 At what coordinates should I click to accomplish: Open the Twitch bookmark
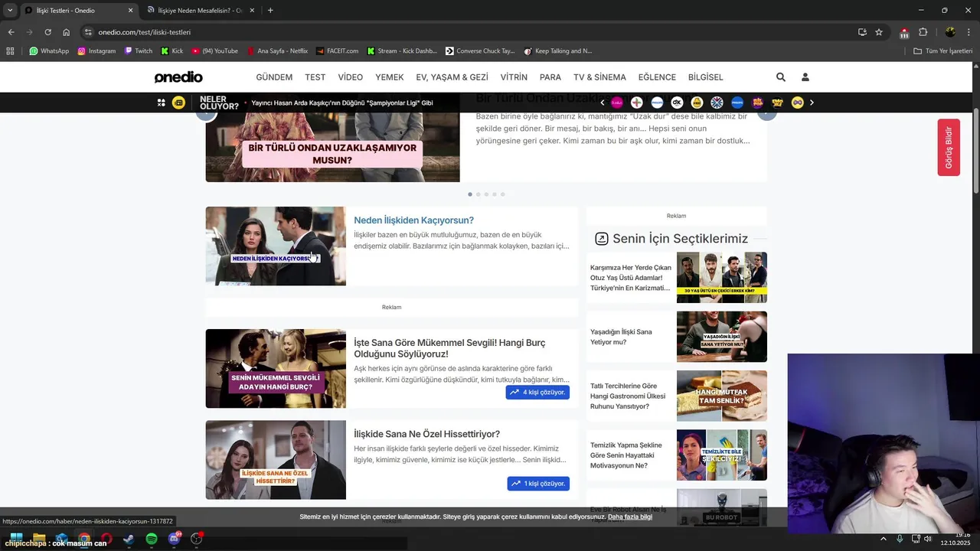pyautogui.click(x=139, y=51)
